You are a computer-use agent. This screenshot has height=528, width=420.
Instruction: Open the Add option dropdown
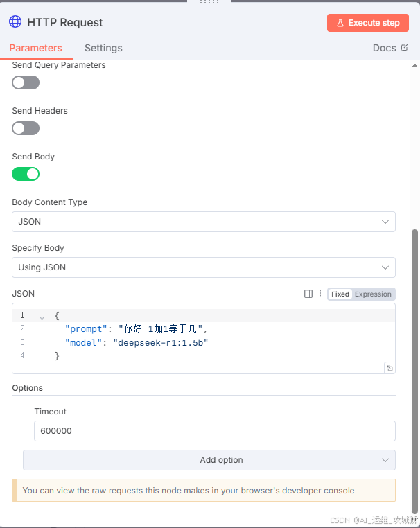point(209,460)
